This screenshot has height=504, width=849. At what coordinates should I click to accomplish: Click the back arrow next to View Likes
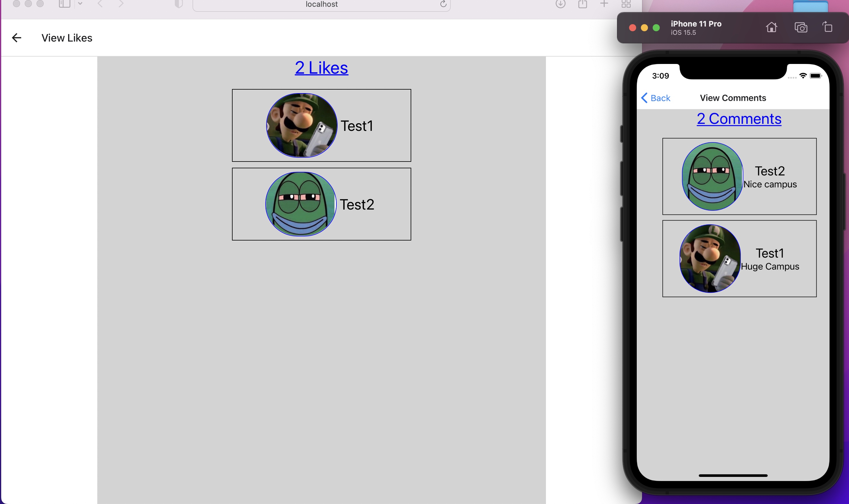click(17, 38)
